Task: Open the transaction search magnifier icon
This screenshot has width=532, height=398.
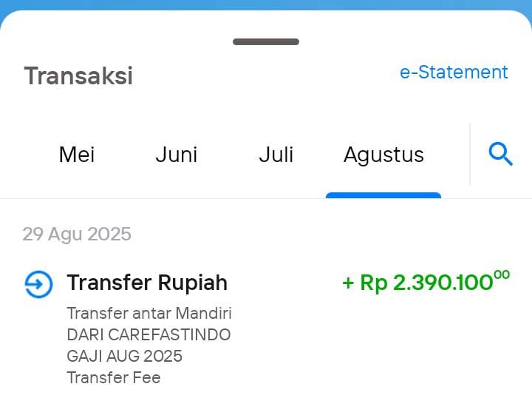Action: [501, 154]
